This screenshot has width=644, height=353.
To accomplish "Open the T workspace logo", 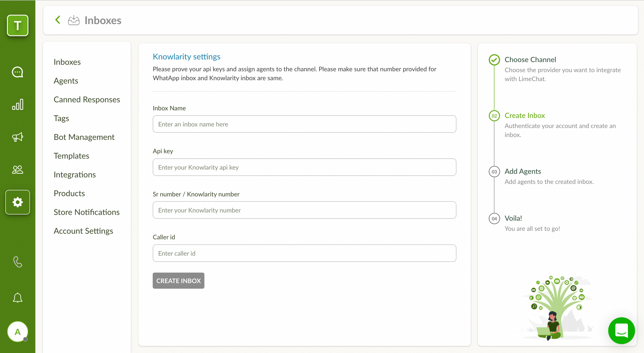I will (18, 25).
